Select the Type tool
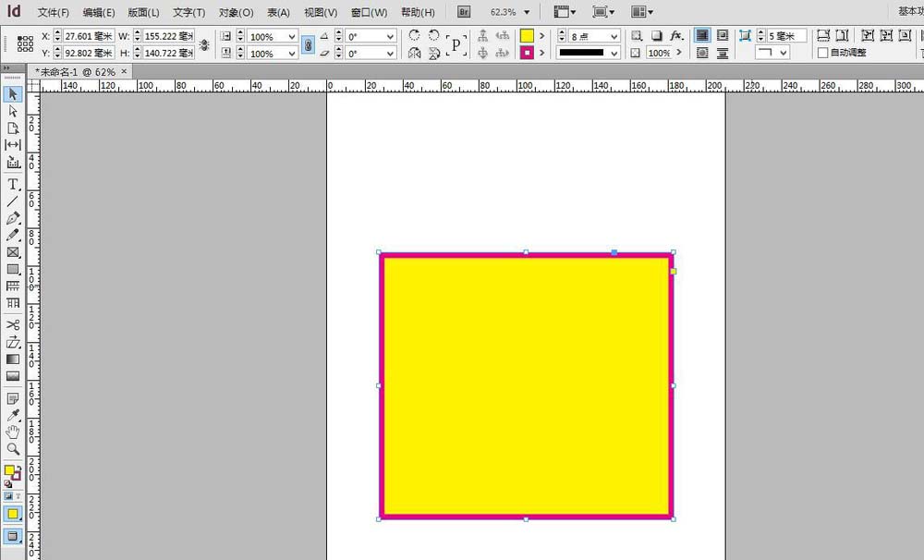 pos(13,185)
